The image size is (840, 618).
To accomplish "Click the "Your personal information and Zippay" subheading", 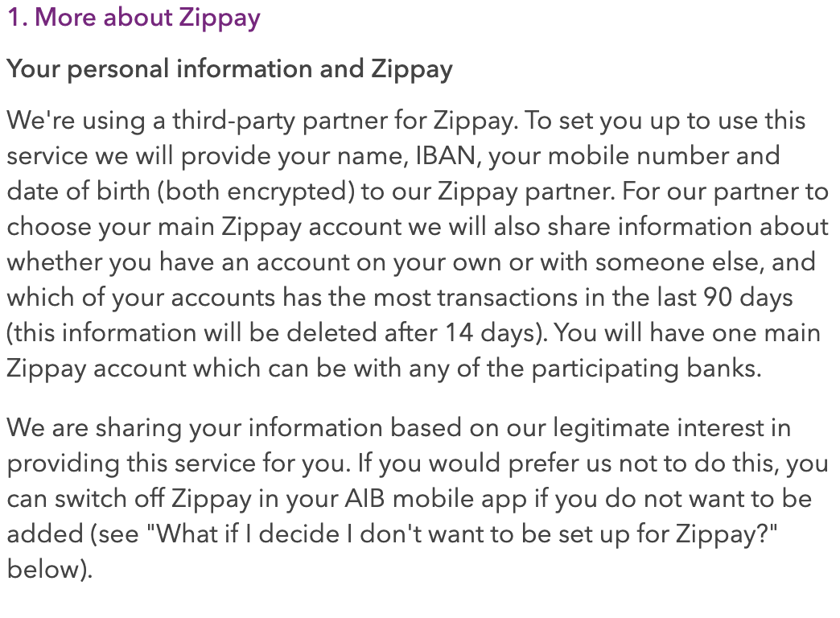I will pos(230,69).
